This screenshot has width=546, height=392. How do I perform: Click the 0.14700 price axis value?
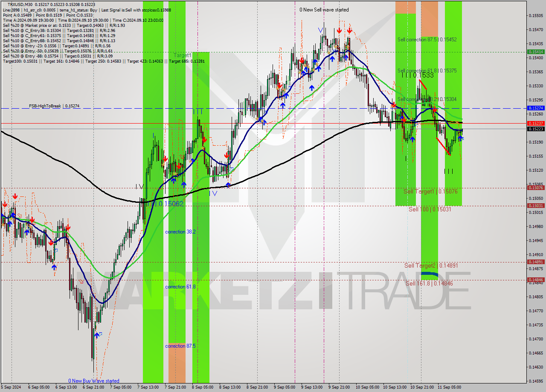[536, 339]
